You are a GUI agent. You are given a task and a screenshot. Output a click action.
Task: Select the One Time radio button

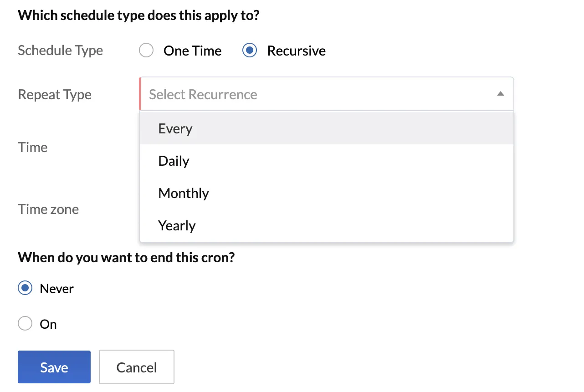click(x=146, y=51)
